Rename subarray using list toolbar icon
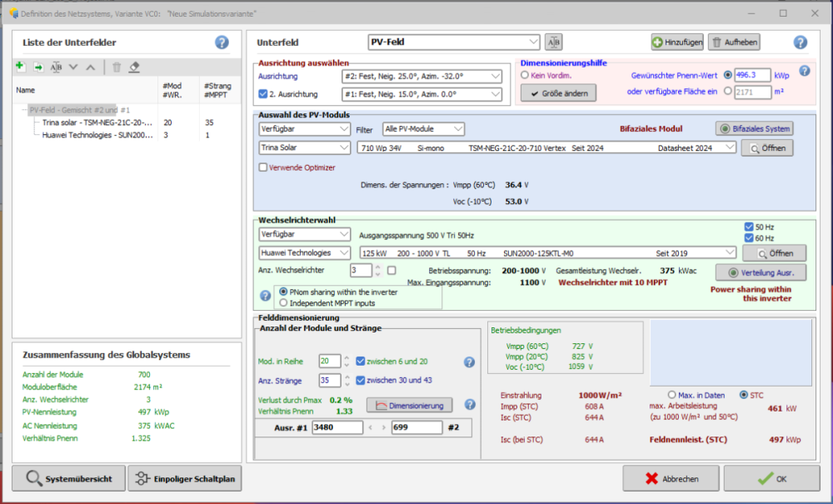The height and width of the screenshot is (504, 833). [x=56, y=67]
